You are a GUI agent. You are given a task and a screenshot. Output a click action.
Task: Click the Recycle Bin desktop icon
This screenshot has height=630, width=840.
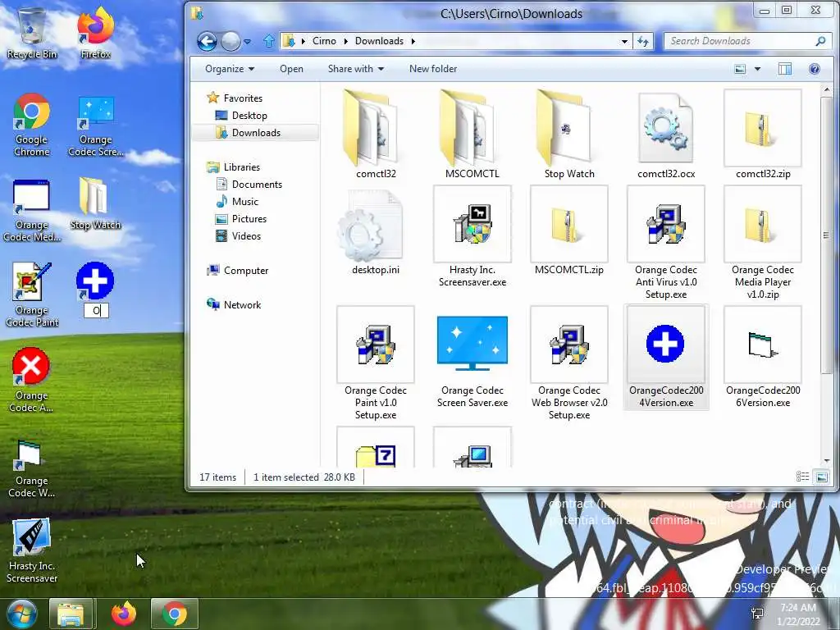click(x=32, y=33)
